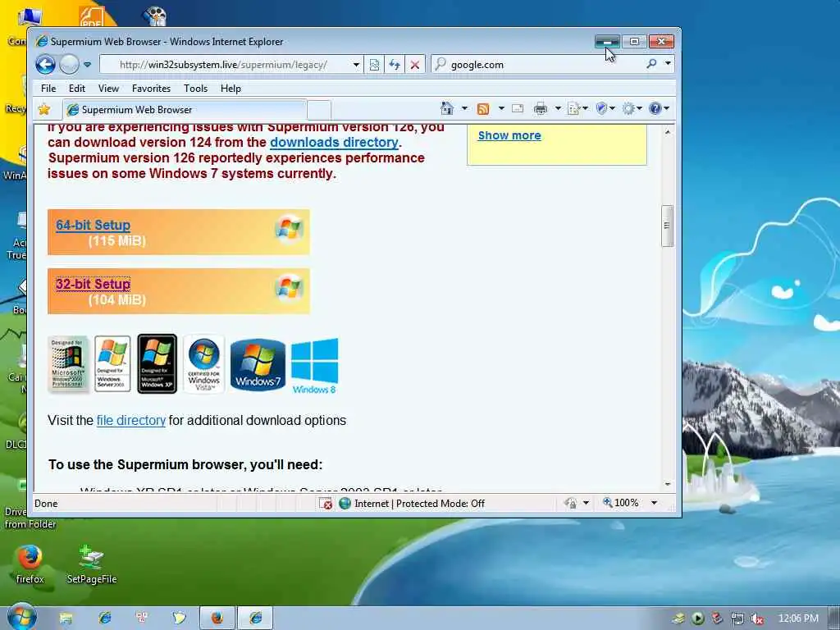The image size is (840, 630).
Task: Open the Edit menu
Action: coord(76,89)
